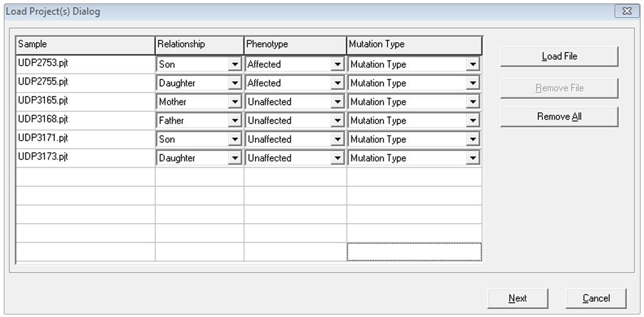Open Mutation Type dropdown for UDP3173.pjt
This screenshot has height=317, width=644.
[473, 159]
